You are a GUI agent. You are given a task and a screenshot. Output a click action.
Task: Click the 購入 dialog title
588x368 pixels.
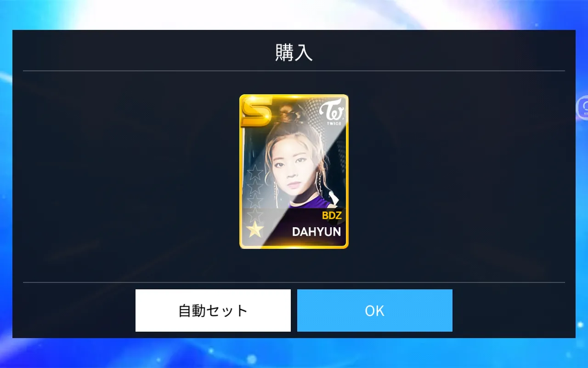294,53
